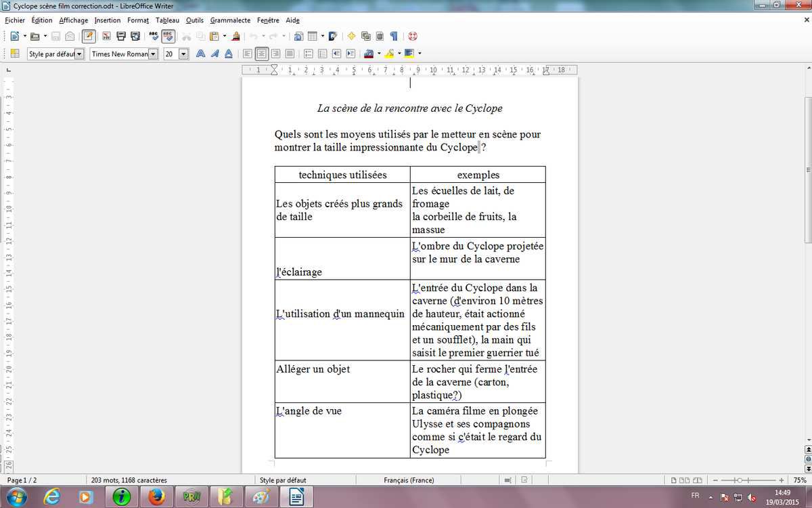Export directly as PDF icon
The width and height of the screenshot is (812, 508).
tap(105, 36)
